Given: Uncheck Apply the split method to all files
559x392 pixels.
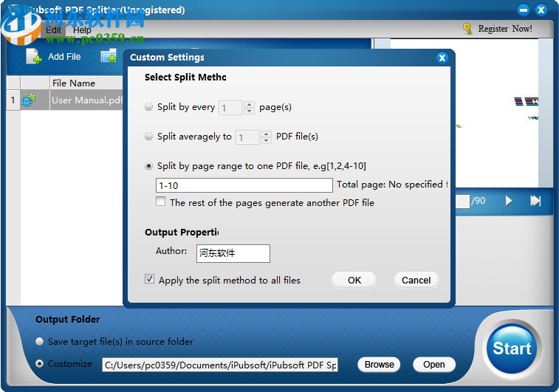Looking at the screenshot, I should (x=150, y=279).
